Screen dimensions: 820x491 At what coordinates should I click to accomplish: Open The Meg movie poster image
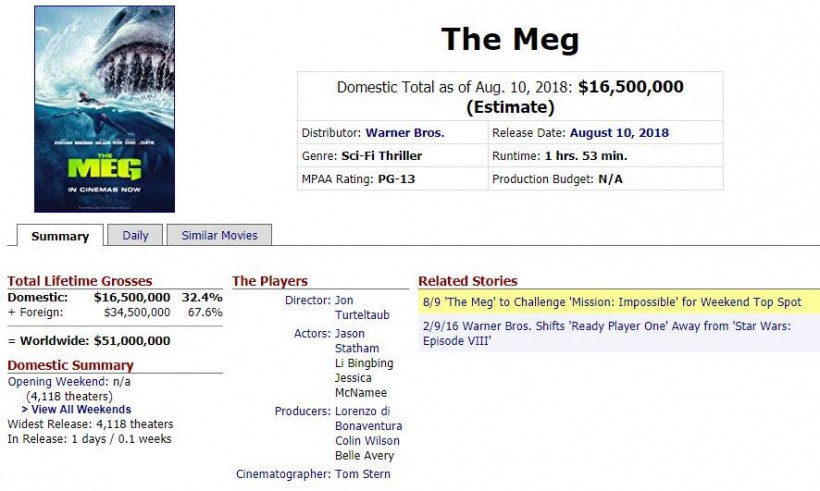105,109
